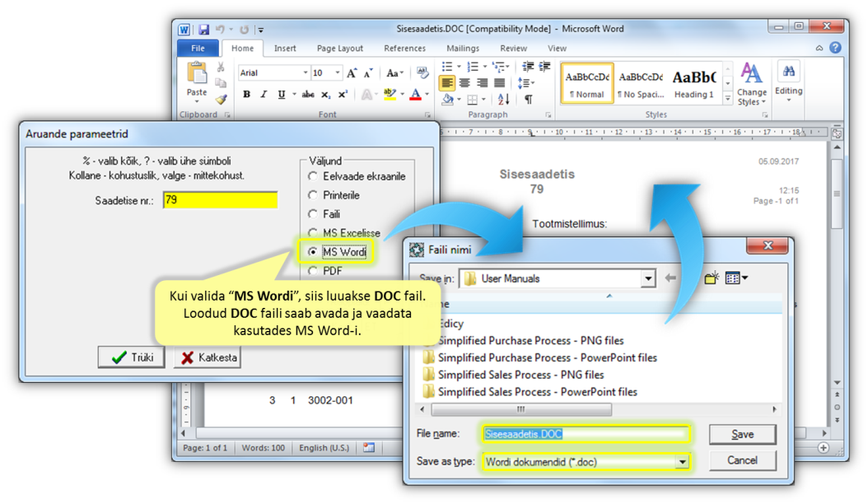Select the Format Painter brush icon
Screen dimensions: 868x504
tap(221, 100)
